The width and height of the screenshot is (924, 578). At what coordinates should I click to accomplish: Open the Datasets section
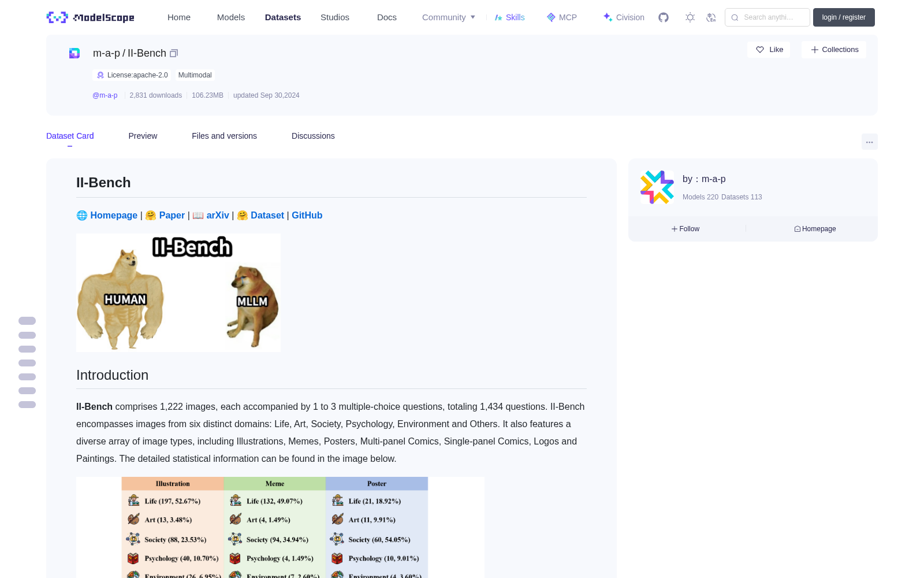coord(283,17)
